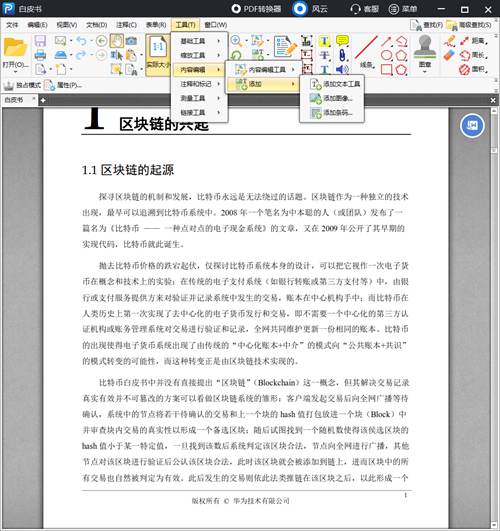Click the 高级查找(S) button
The image size is (500, 531).
[x=470, y=25]
